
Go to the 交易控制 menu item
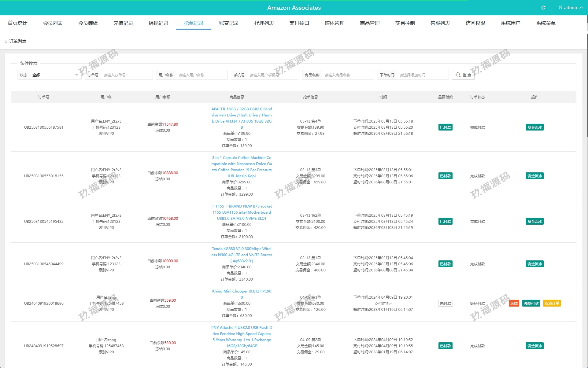tap(405, 23)
